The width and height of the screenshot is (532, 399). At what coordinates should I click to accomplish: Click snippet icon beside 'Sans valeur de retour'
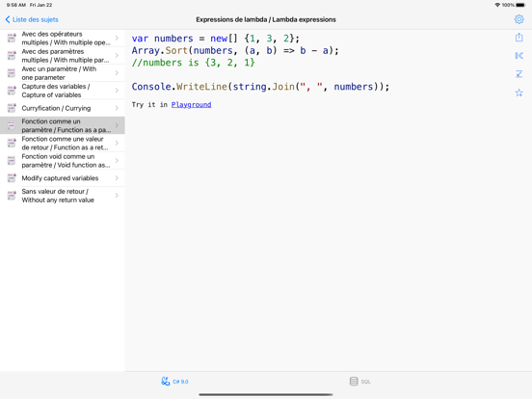[12, 196]
